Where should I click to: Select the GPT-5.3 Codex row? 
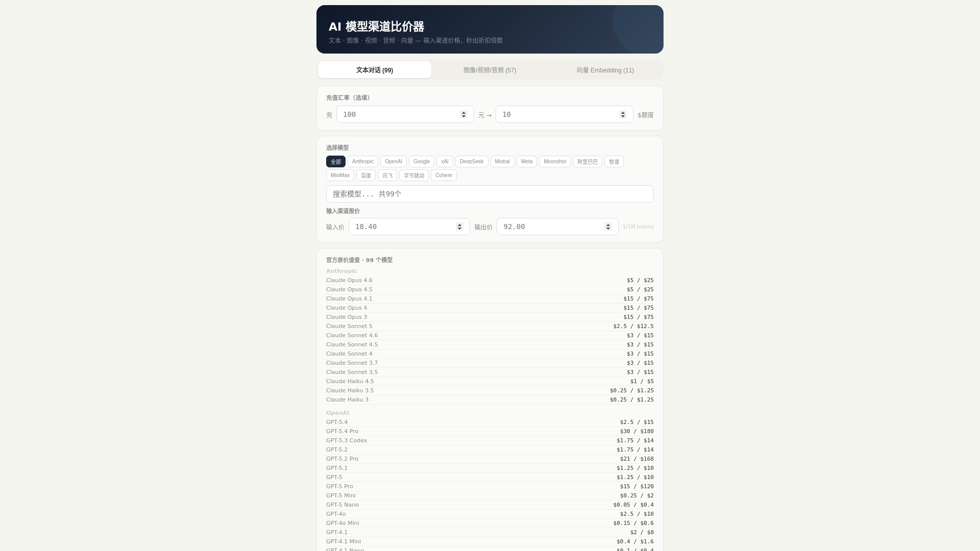[x=490, y=441]
